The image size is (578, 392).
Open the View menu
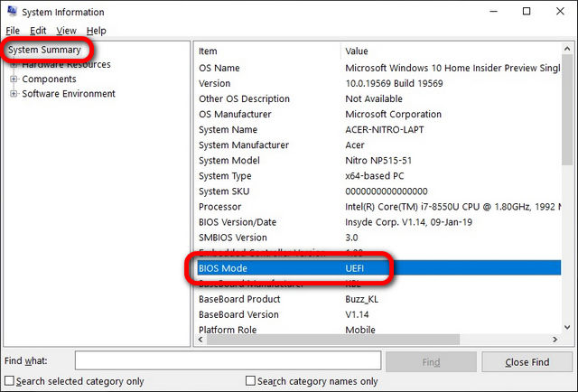[x=66, y=31]
